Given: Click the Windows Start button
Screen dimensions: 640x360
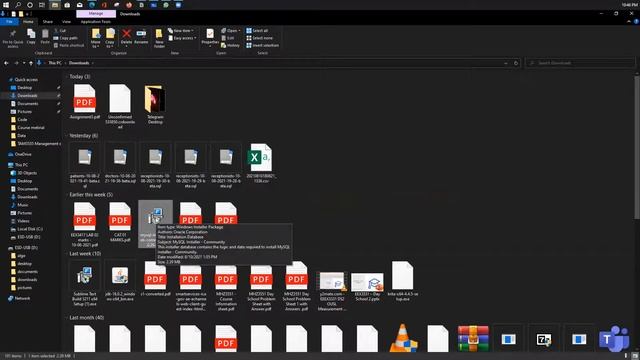Looking at the screenshot, I should (x=6, y=5).
